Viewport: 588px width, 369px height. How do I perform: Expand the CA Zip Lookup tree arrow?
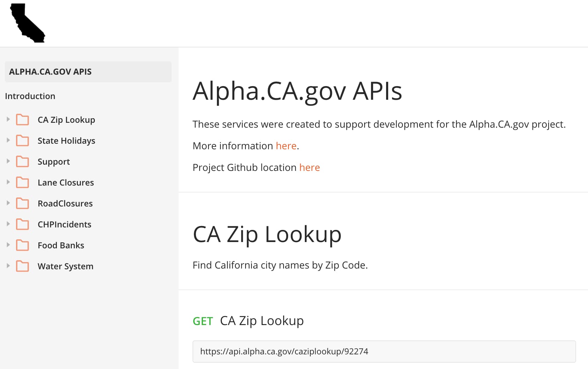[x=8, y=119]
